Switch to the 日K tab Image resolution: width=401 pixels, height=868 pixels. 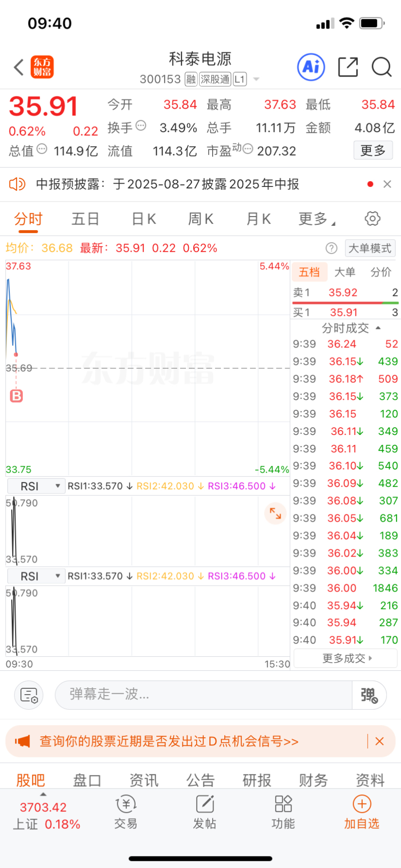[144, 219]
